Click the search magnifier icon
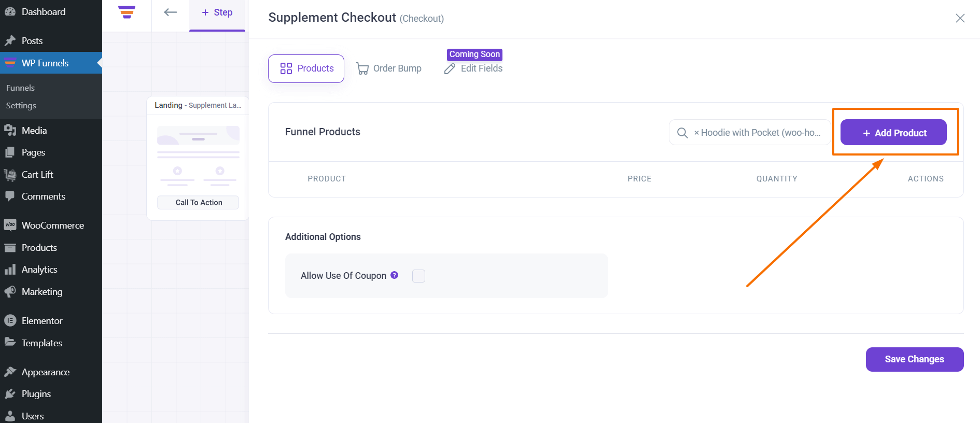The width and height of the screenshot is (980, 423). pyautogui.click(x=683, y=133)
